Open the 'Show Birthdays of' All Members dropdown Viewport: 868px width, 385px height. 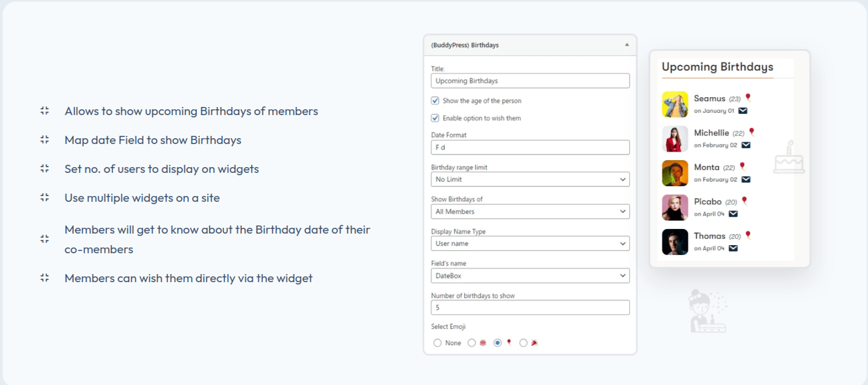530,212
